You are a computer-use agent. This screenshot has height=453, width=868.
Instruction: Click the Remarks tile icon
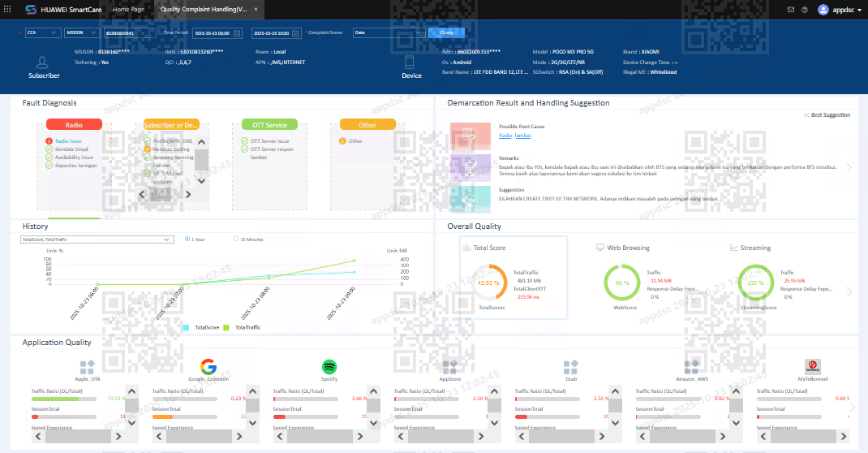click(470, 168)
